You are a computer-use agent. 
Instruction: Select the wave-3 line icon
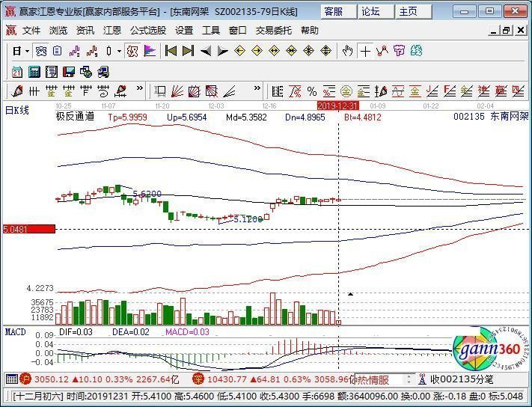click(74, 51)
